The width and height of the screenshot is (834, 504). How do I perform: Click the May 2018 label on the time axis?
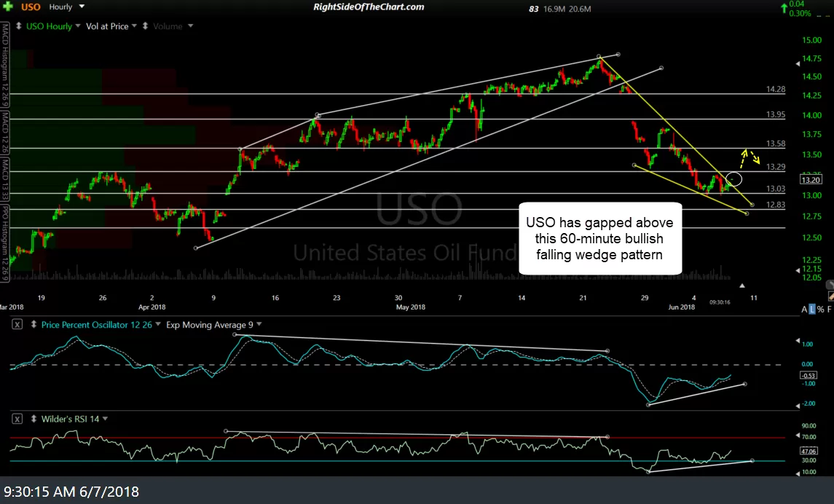click(411, 307)
